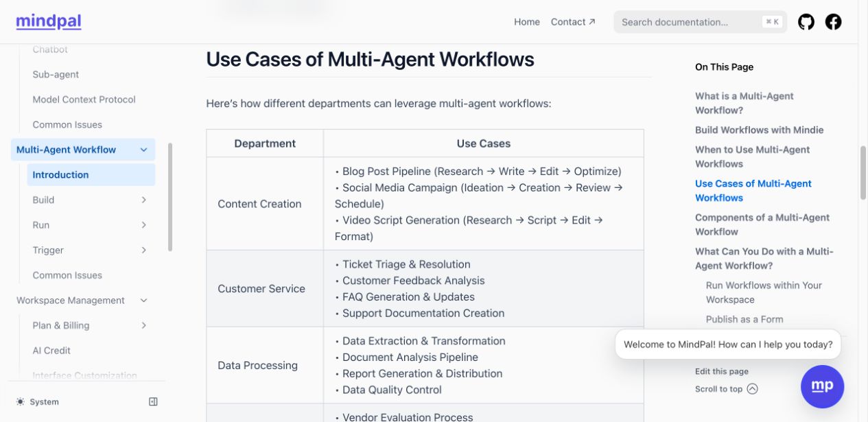Click the sidebar navigation scrollbar
The width and height of the screenshot is (868, 422).
pyautogui.click(x=169, y=197)
